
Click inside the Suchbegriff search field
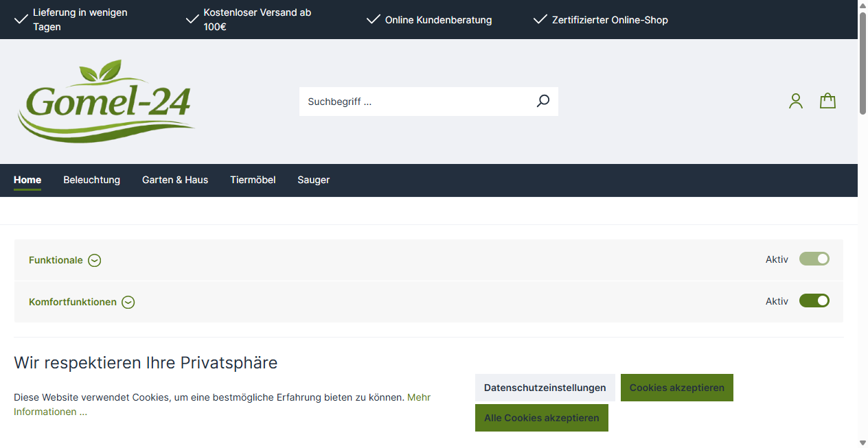[x=412, y=101]
